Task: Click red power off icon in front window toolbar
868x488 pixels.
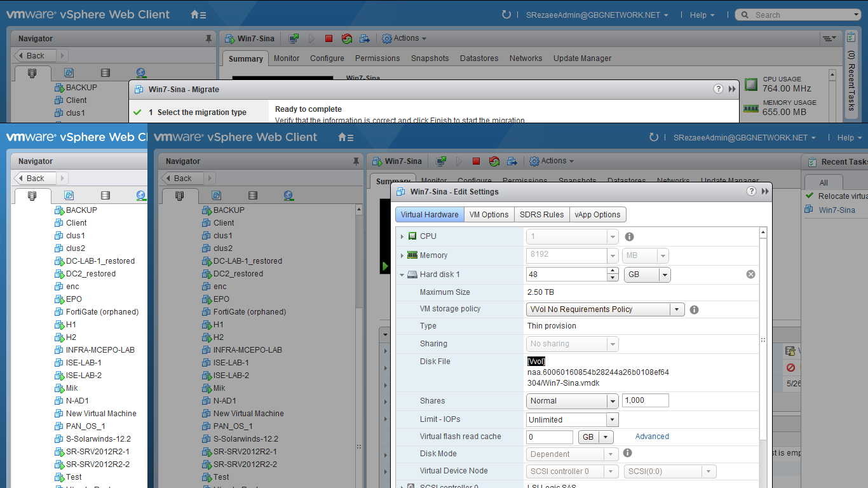Action: (476, 161)
